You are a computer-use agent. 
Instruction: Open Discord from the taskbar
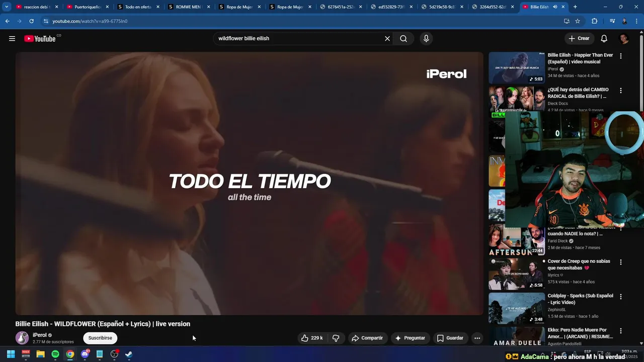[85, 354]
